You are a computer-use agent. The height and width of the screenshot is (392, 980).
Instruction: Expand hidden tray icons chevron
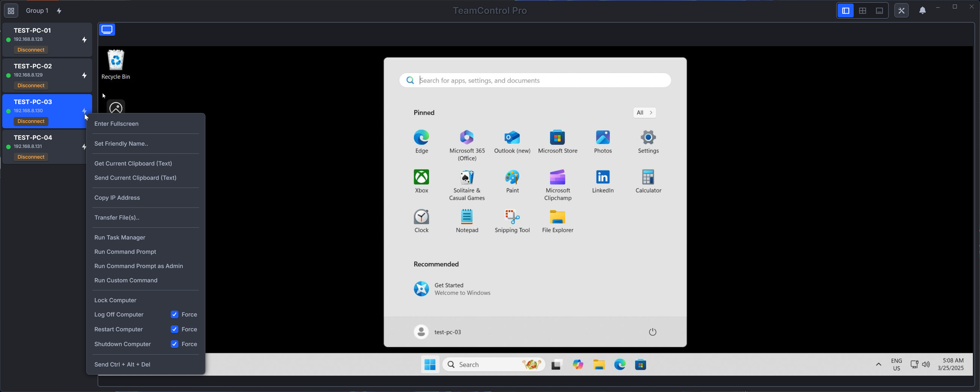[878, 364]
